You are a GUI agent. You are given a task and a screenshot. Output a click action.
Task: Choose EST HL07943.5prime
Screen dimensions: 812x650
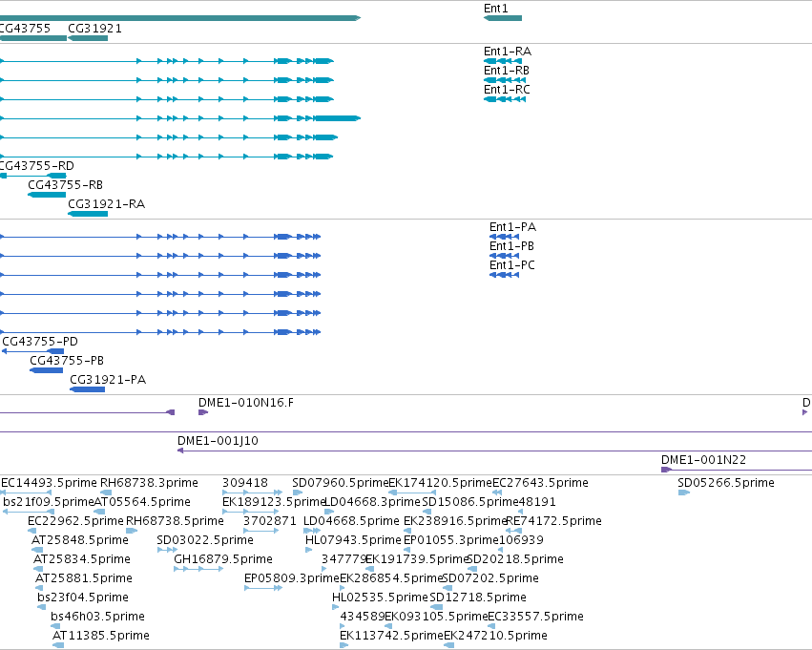tap(354, 540)
